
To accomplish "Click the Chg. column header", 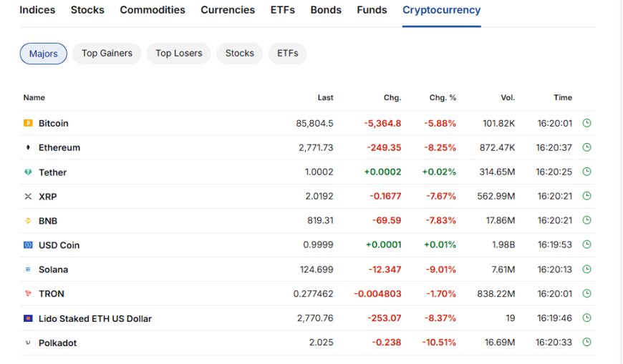I will (x=392, y=98).
